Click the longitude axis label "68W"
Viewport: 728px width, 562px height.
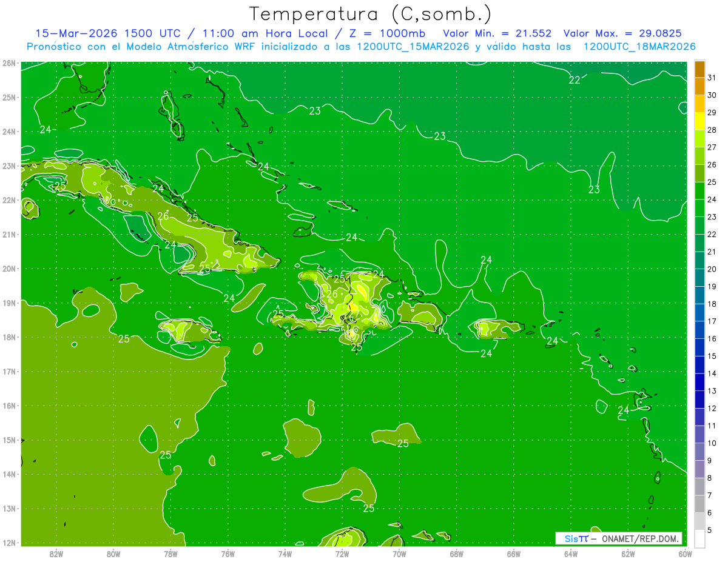(x=456, y=554)
